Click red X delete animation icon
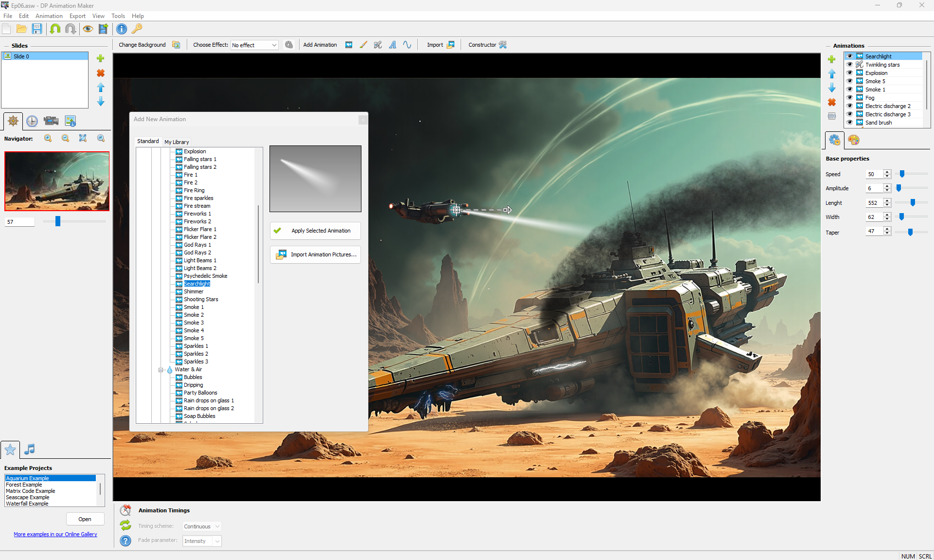 832,102
